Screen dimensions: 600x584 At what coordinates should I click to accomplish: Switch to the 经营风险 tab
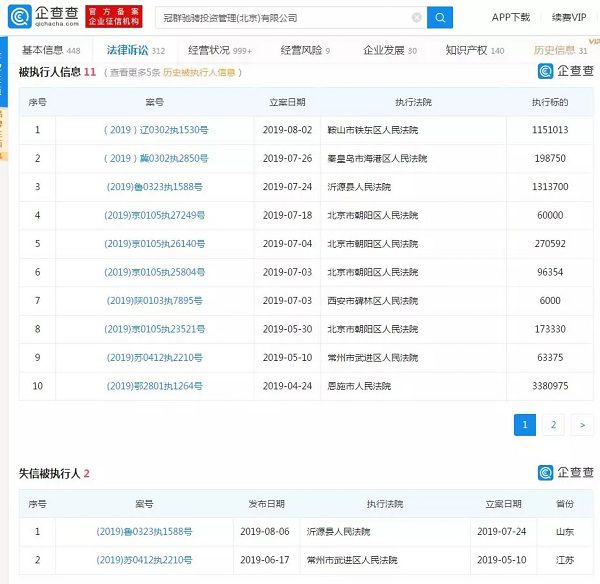click(305, 49)
